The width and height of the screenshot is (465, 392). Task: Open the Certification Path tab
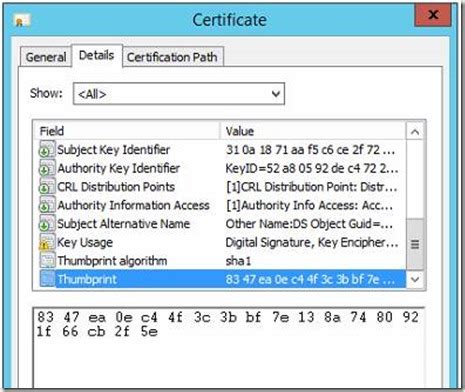(x=172, y=57)
